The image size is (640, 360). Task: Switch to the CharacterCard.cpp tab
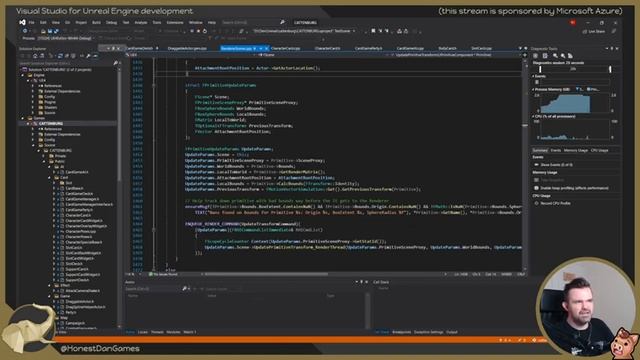click(286, 48)
